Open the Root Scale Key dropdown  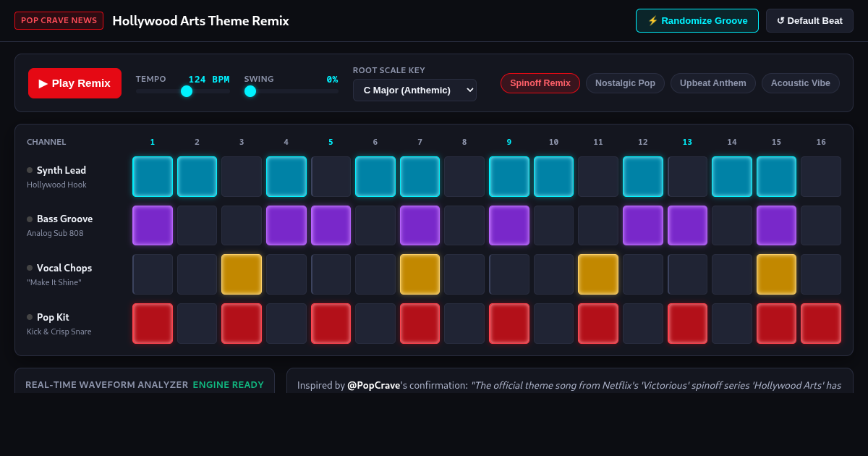pos(414,90)
